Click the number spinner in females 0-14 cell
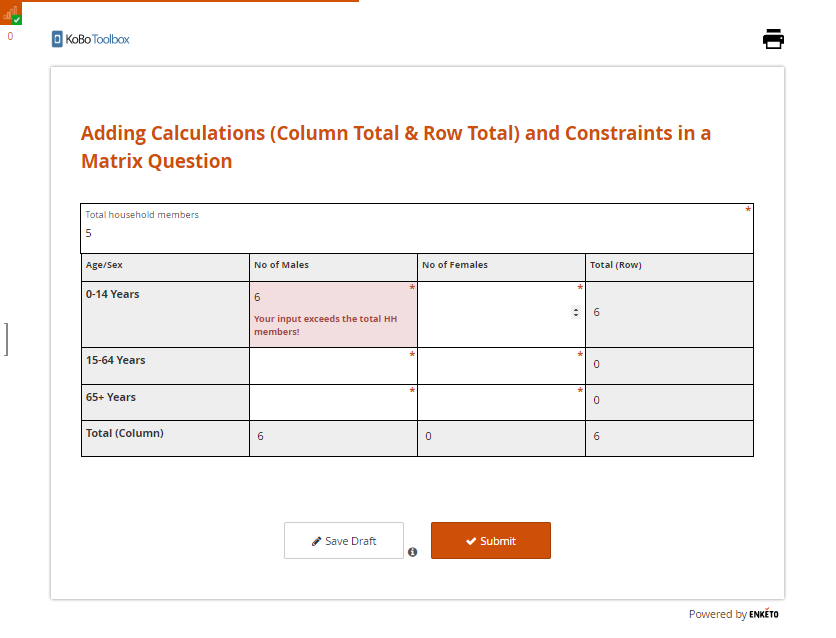The image size is (836, 638). pyautogui.click(x=575, y=312)
